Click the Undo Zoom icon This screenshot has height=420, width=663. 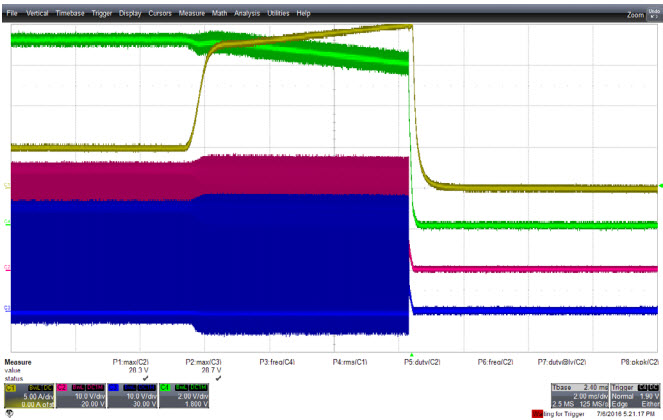[654, 13]
